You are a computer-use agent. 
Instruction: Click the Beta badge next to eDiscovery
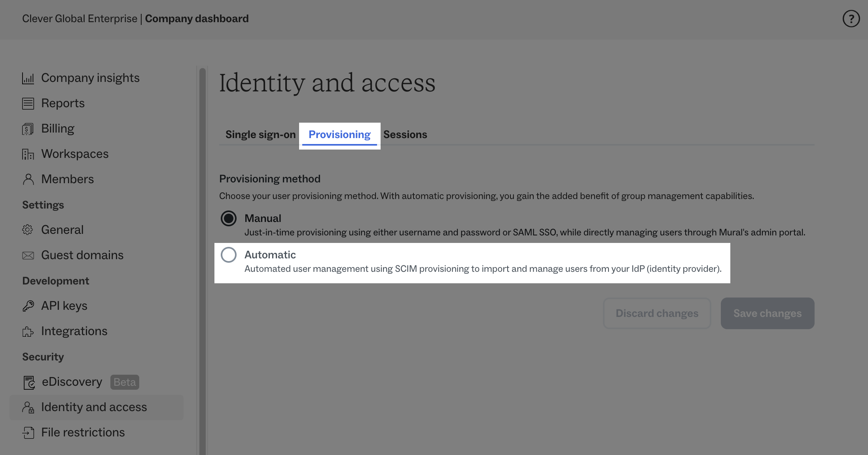click(x=125, y=382)
